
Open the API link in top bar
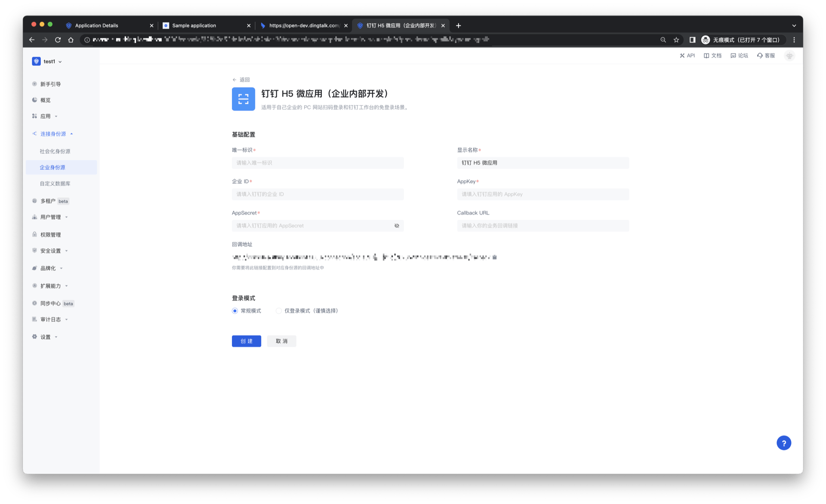(687, 55)
